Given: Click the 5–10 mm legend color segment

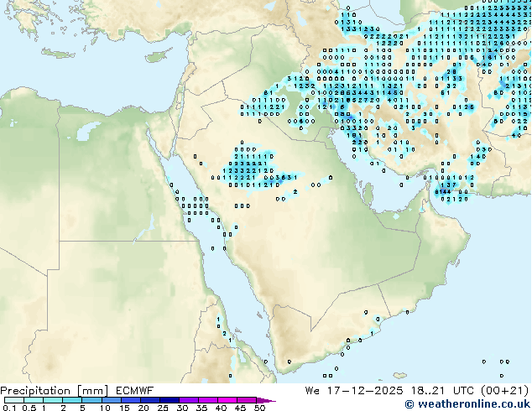Looking at the screenshot, I should [x=91, y=400].
